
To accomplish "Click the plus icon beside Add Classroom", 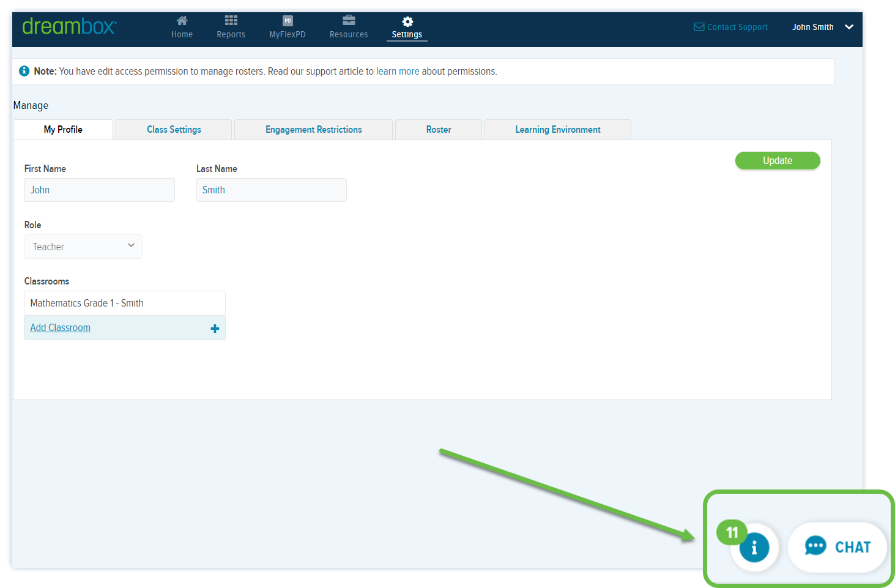I will 215,328.
